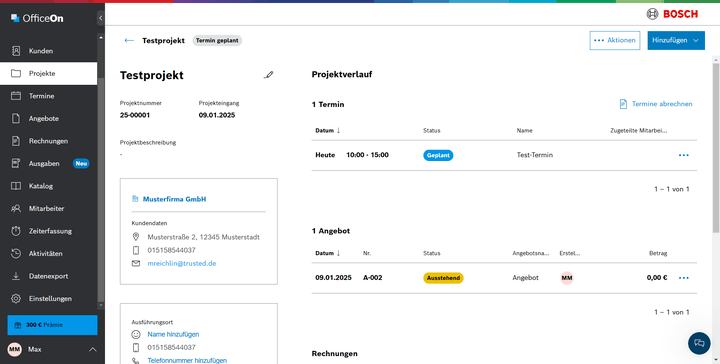Go to Termine in the sidebar

49,96
